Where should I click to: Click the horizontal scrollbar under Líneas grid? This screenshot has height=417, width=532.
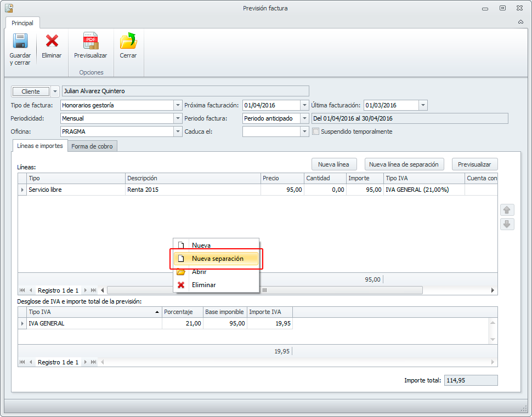coord(264,290)
